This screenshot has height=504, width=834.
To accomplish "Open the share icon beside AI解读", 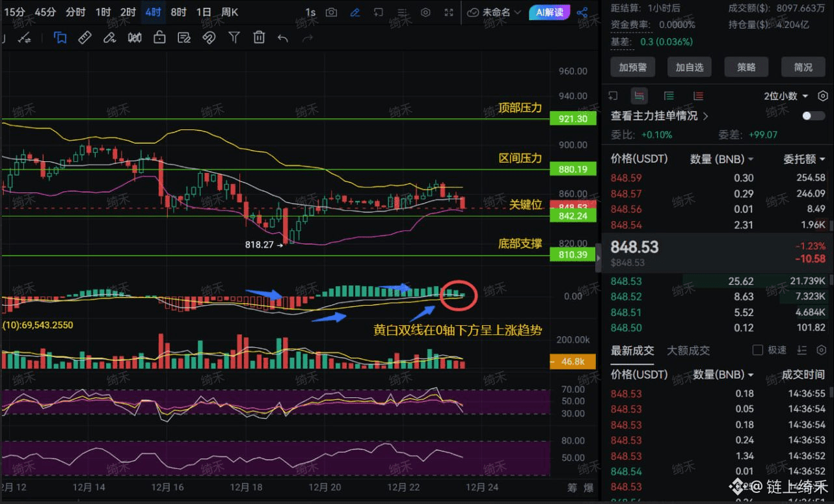I will click(x=582, y=12).
